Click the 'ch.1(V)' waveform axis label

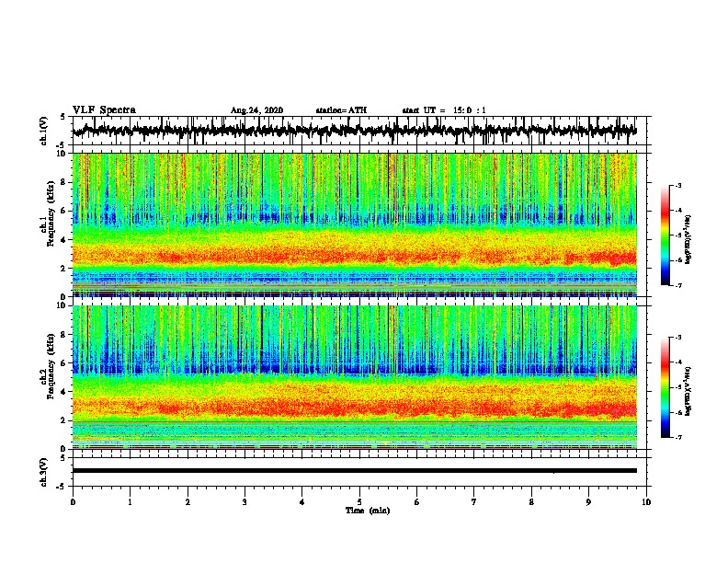coord(44,131)
